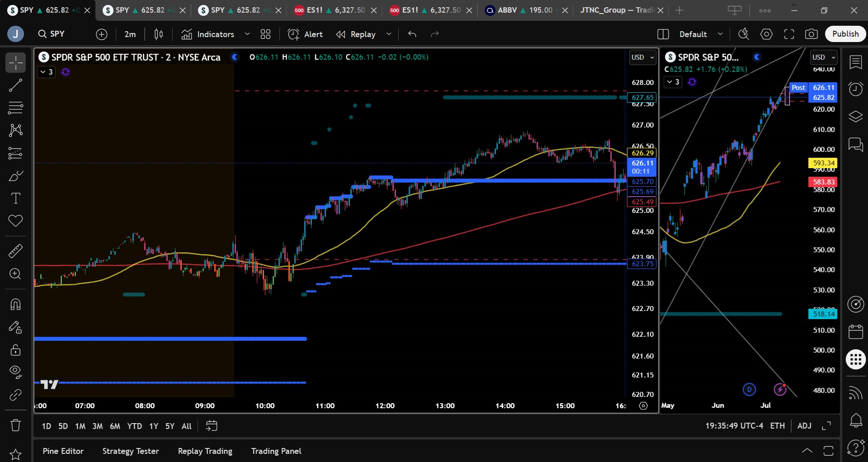Viewport: 868px width, 462px height.
Task: Toggle magnet mode for drawings
Action: pyautogui.click(x=15, y=304)
